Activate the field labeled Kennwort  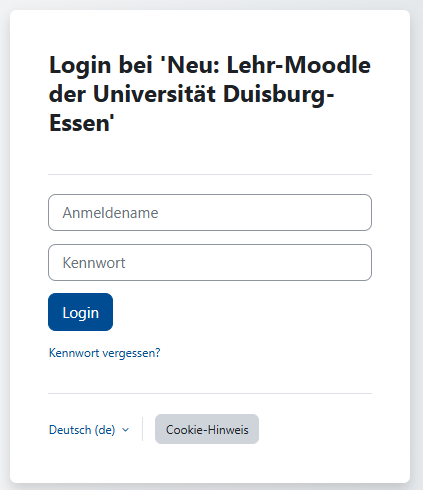210,263
